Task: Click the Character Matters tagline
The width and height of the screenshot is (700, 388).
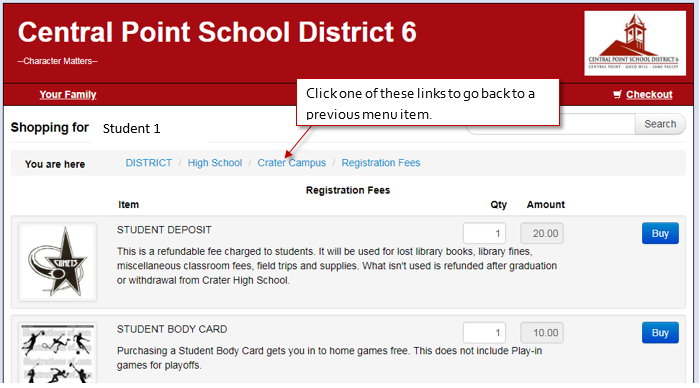Action: [58, 61]
